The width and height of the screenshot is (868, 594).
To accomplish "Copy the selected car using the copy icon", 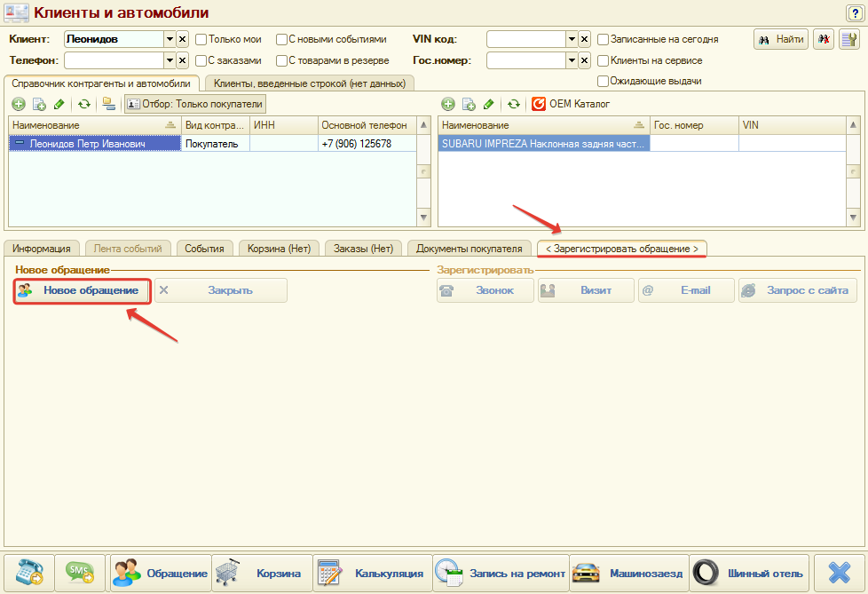I will (469, 104).
